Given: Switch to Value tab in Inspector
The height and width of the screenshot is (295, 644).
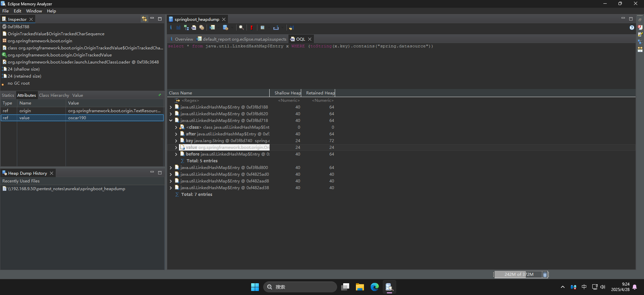Looking at the screenshot, I should (78, 95).
